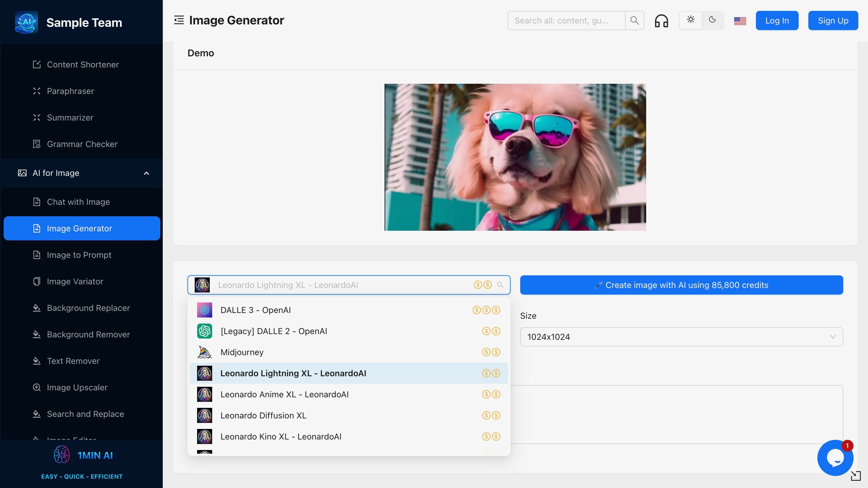Screen dimensions: 868x488
Task: Click the Log In button
Action: tap(777, 20)
